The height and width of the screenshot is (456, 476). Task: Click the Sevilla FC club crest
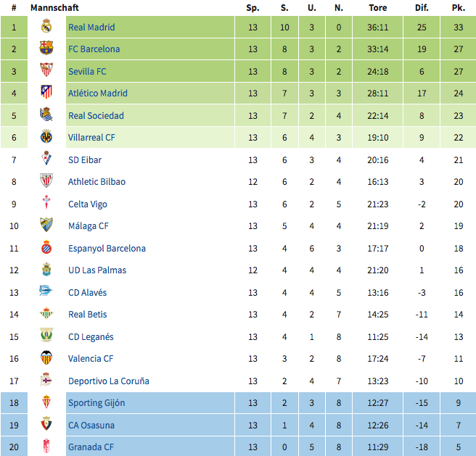pos(46,71)
